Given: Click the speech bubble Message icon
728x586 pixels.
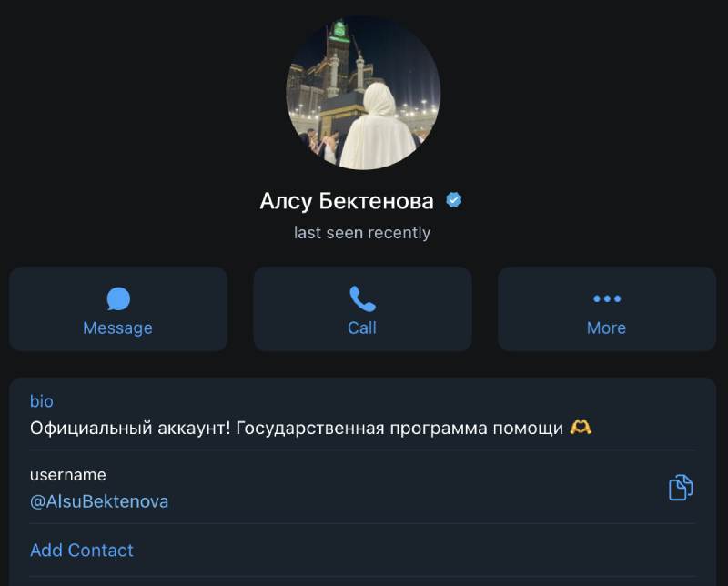Looking at the screenshot, I should pos(118,298).
